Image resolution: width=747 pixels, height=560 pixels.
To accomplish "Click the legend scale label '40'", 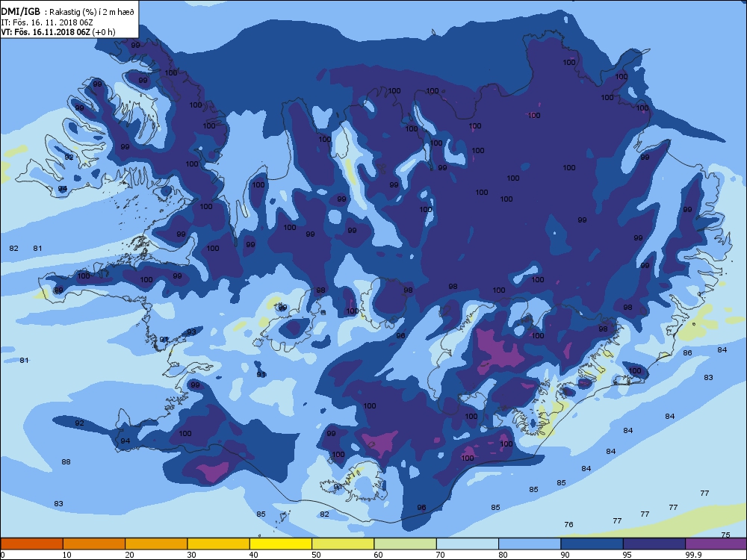I will point(253,555).
